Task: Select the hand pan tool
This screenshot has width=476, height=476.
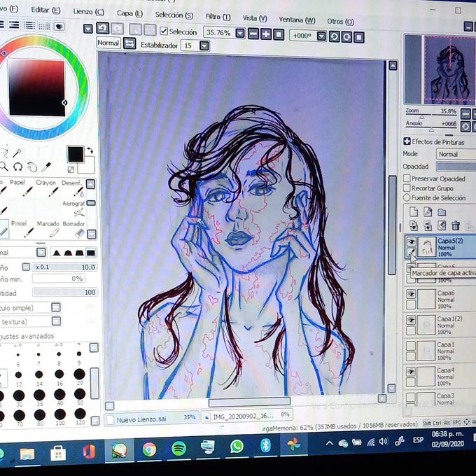Action: point(32,167)
